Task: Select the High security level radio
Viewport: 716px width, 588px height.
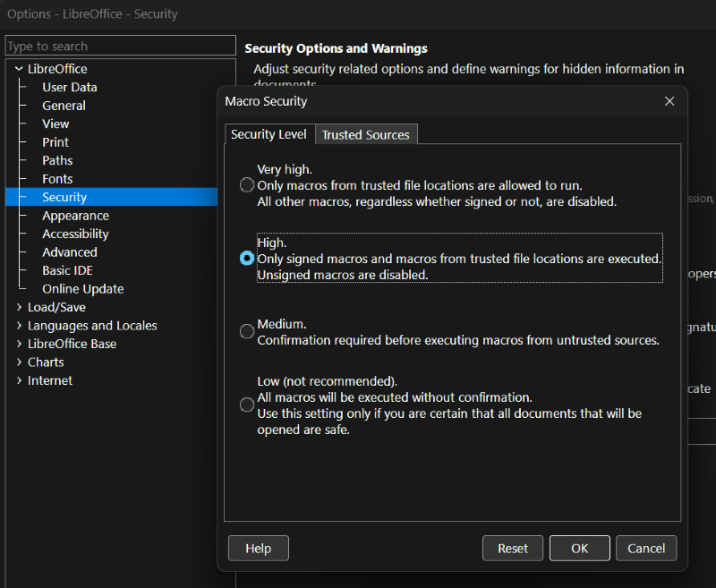Action: point(247,259)
